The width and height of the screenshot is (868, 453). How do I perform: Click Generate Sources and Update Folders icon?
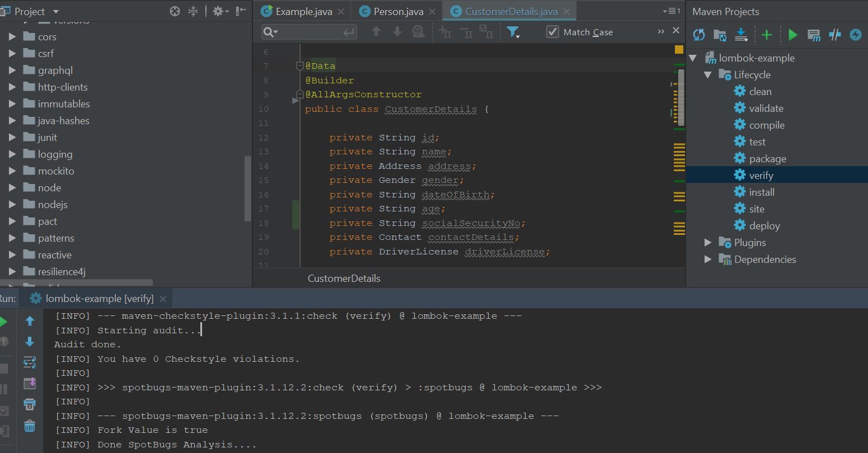[x=720, y=35]
